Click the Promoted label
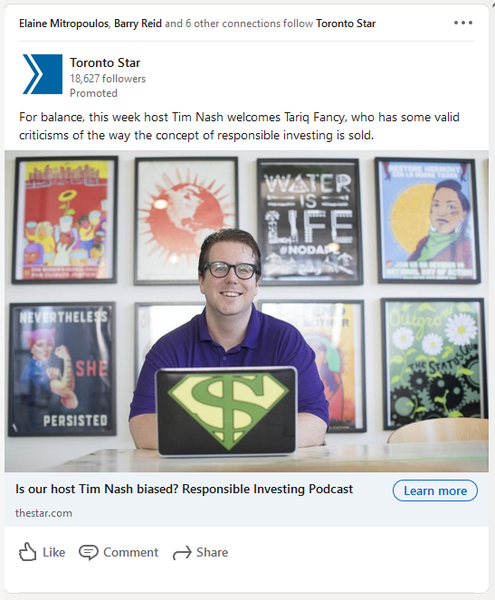This screenshot has width=495, height=600. 93,93
